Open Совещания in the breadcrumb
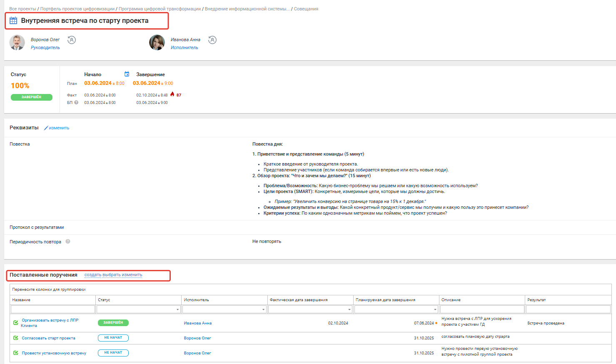616x364 pixels. [306, 9]
